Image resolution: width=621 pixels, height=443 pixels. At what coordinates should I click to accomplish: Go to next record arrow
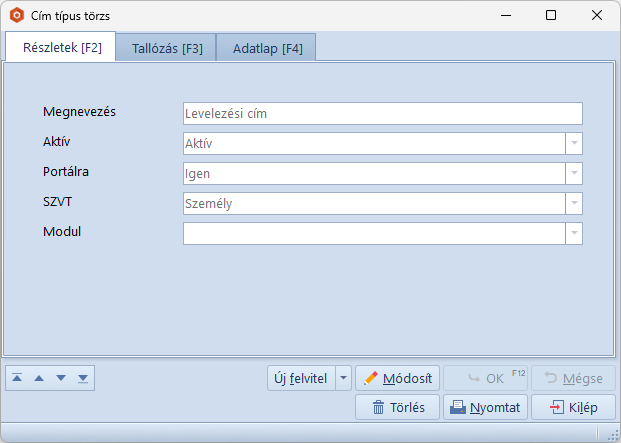[61, 378]
